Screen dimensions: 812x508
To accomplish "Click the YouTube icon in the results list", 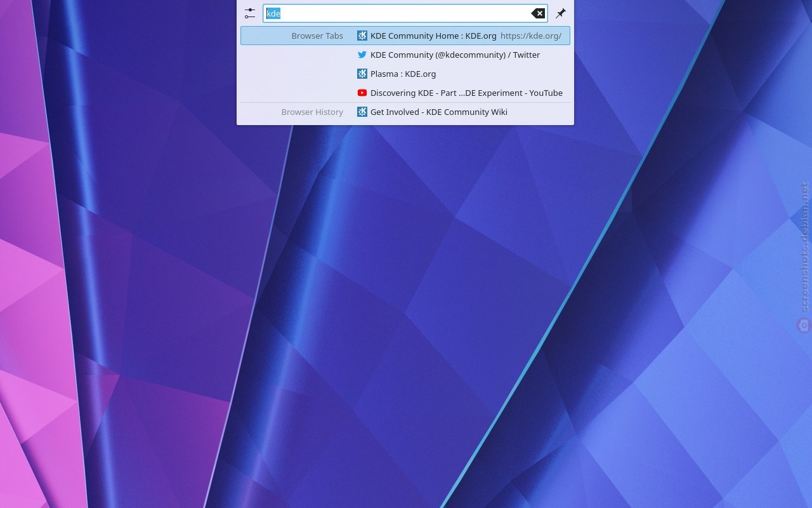I will click(362, 93).
